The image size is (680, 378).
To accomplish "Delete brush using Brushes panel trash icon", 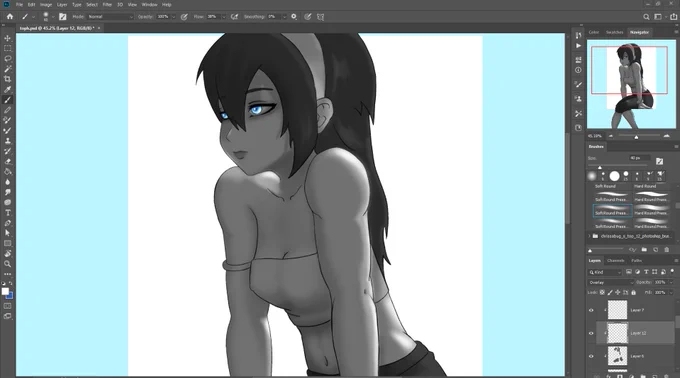I will click(667, 250).
